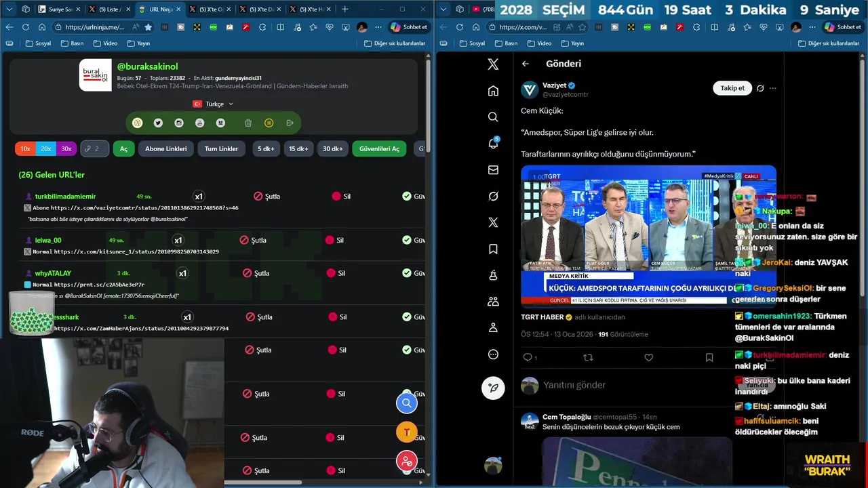The width and height of the screenshot is (868, 488).
Task: Click the white compose post button on X
Action: (493, 388)
